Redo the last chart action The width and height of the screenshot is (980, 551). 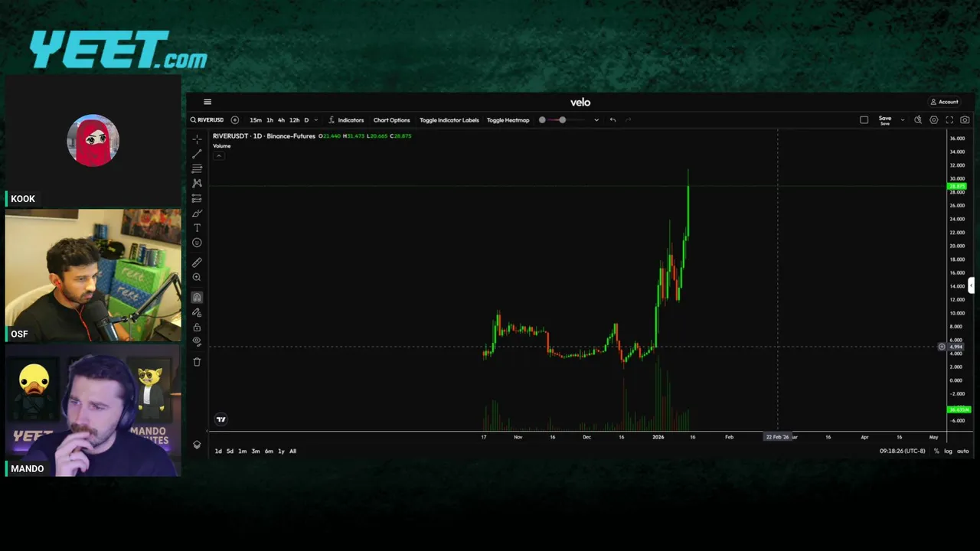point(629,120)
